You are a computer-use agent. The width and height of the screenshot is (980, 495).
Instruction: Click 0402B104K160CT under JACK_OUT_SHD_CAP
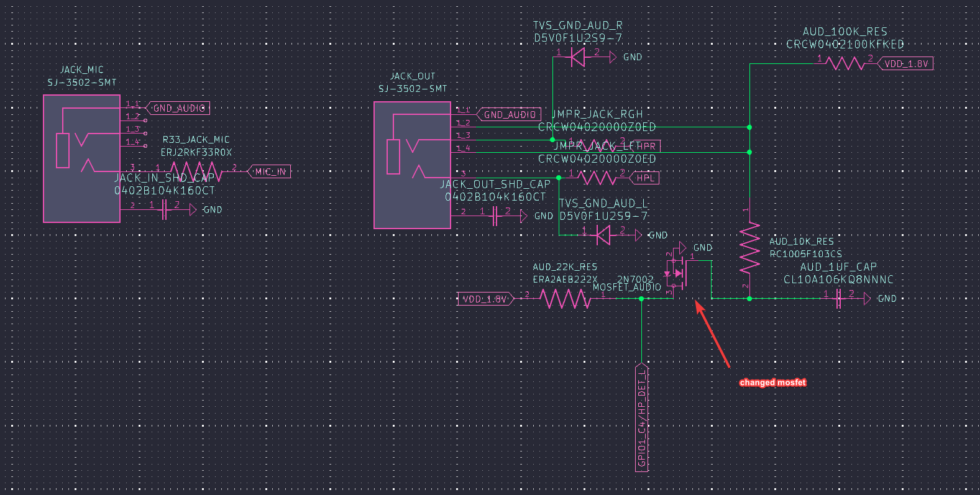click(495, 197)
